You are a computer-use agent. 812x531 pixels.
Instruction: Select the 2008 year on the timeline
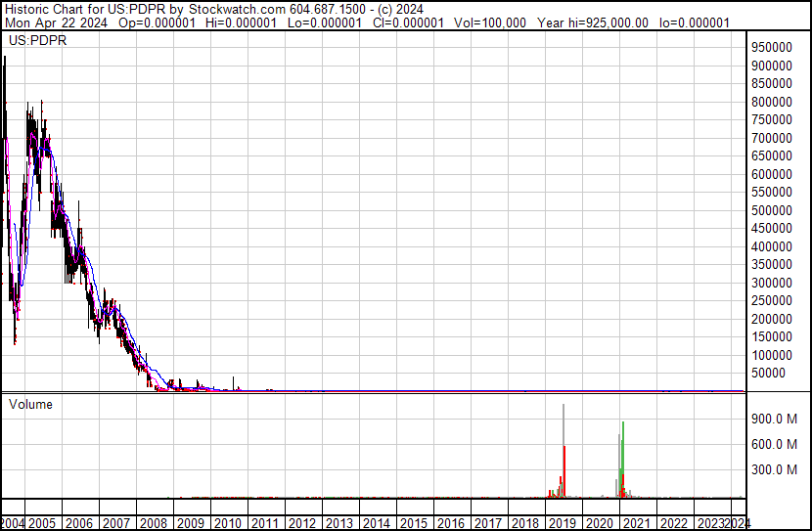pyautogui.click(x=154, y=524)
